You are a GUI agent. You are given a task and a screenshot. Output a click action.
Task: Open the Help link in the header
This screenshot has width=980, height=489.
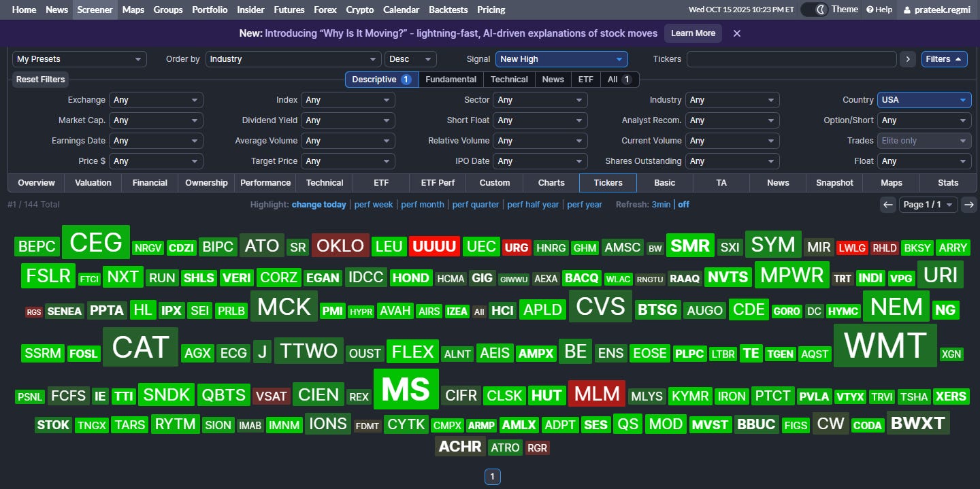(879, 10)
